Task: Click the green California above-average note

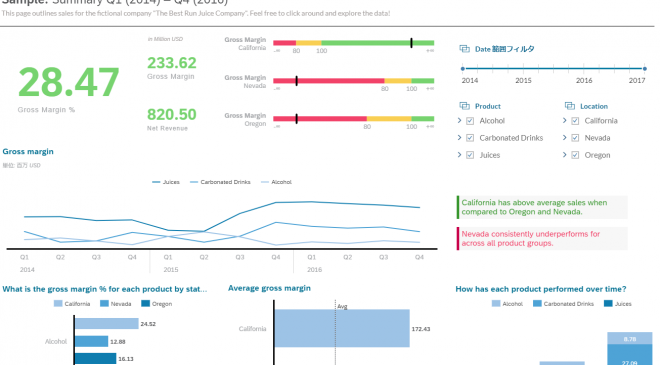Action: 542,207
